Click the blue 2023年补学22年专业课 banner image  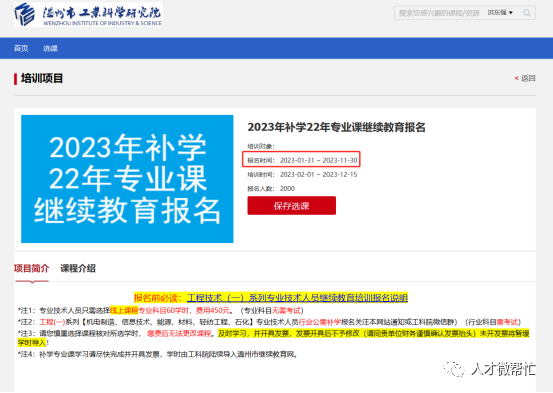click(x=127, y=179)
